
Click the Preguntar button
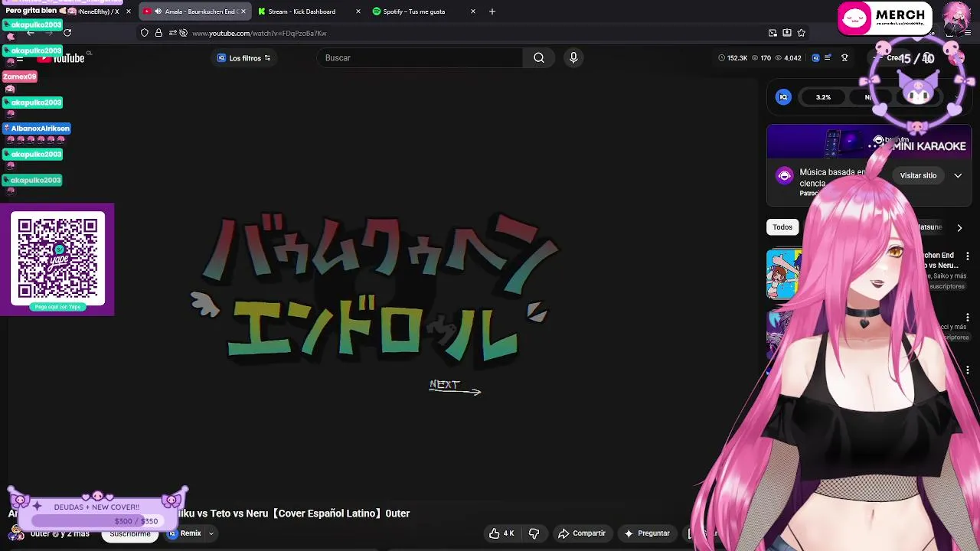(647, 533)
